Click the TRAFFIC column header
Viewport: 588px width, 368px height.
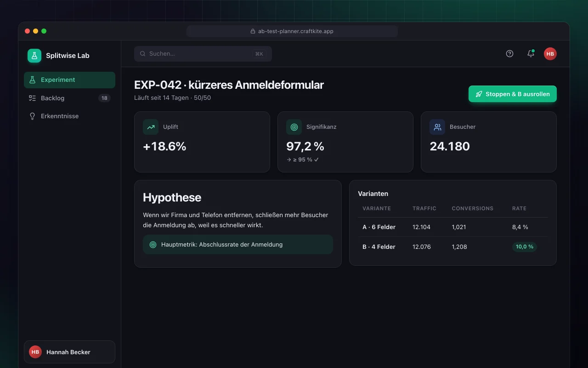[x=424, y=208]
